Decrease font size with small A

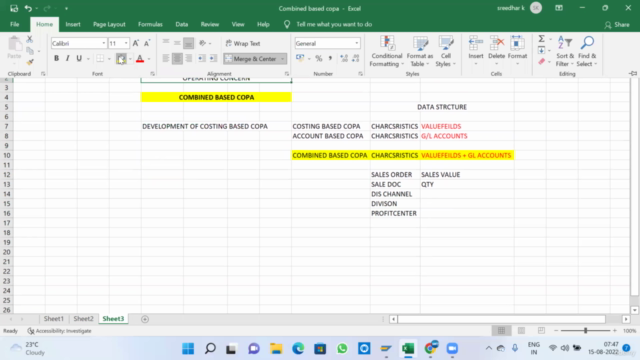pos(147,43)
